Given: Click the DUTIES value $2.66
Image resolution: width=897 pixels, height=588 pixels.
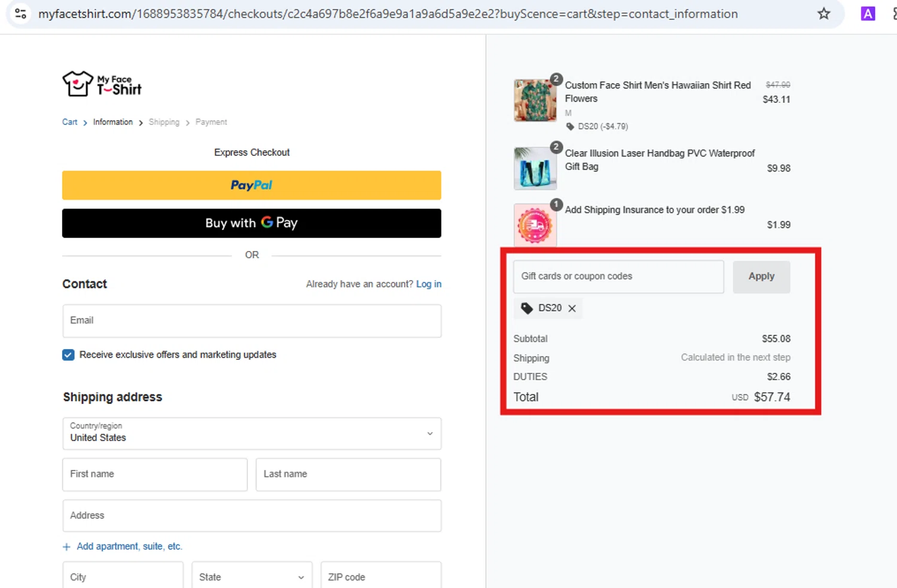Looking at the screenshot, I should (x=779, y=376).
